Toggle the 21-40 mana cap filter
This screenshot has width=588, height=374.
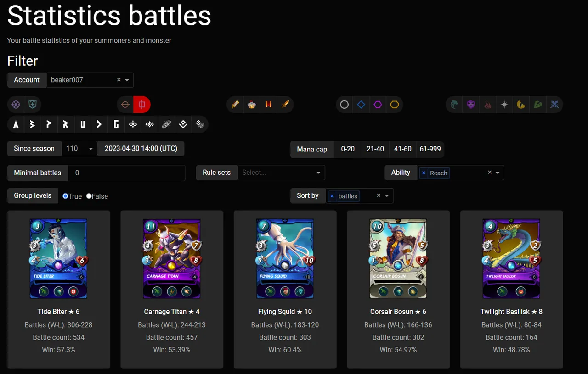pos(375,149)
